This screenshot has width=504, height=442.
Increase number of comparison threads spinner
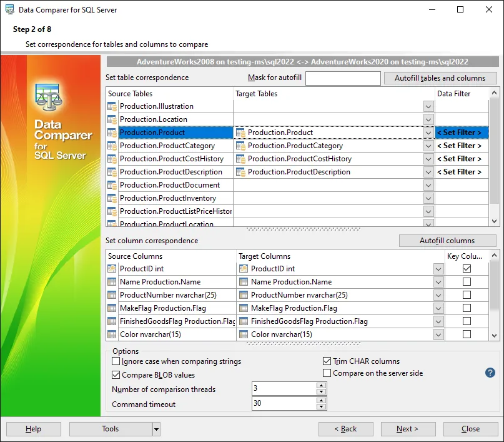tap(321, 386)
